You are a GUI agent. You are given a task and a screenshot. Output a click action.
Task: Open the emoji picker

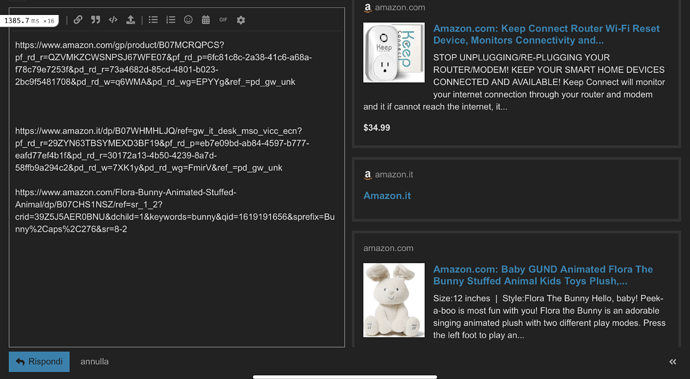tap(188, 20)
